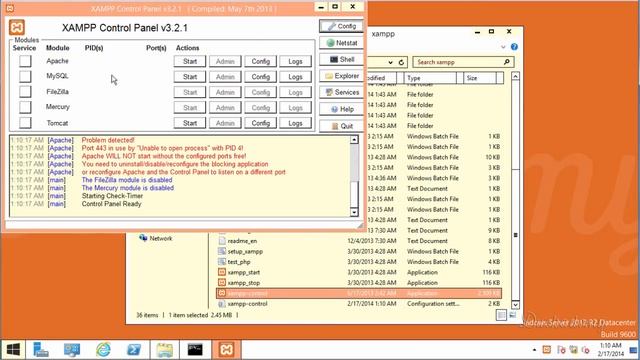Open the Apache Config button
This screenshot has height=360, width=640.
(x=260, y=61)
